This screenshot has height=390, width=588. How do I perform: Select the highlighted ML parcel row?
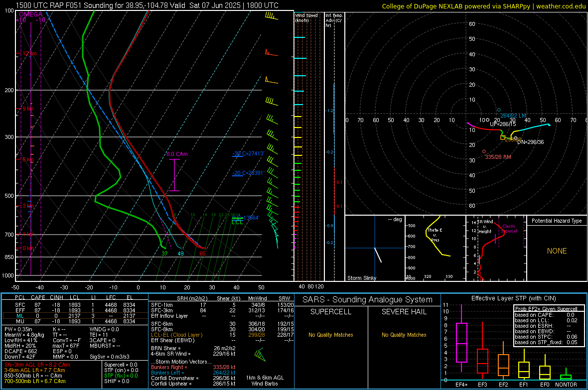click(75, 316)
